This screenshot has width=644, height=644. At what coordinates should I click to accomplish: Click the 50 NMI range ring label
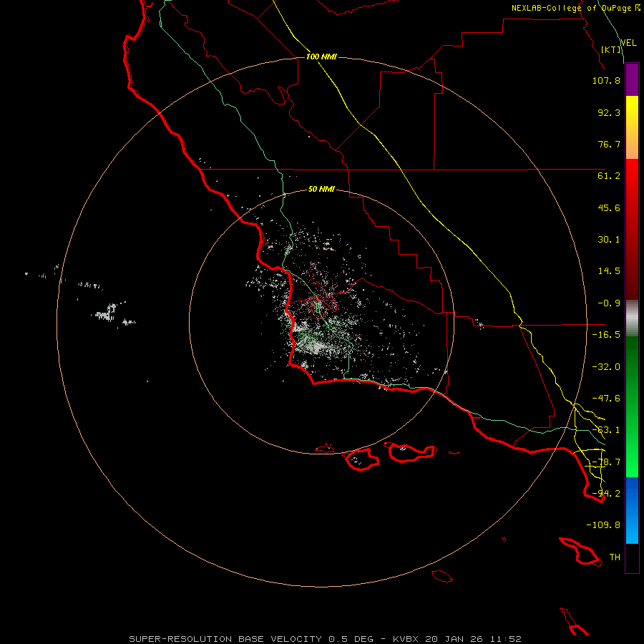tap(321, 189)
